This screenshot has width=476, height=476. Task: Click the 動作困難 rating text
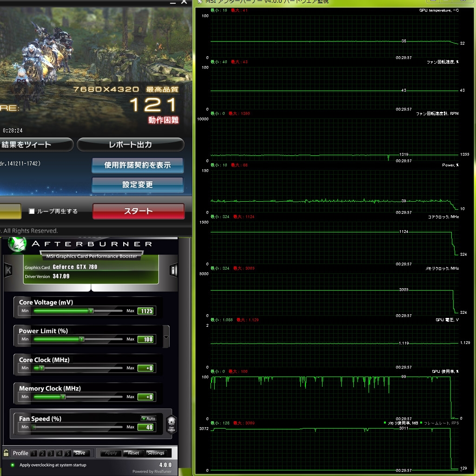pos(163,120)
